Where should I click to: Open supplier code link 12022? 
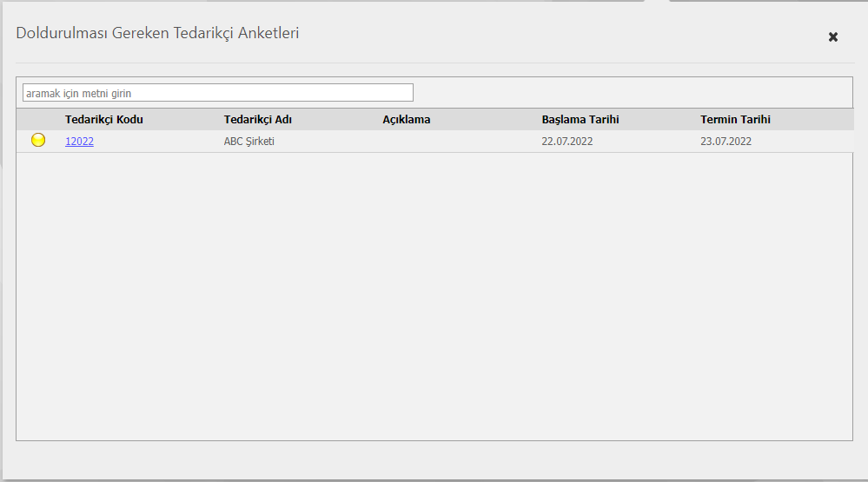pyautogui.click(x=79, y=142)
